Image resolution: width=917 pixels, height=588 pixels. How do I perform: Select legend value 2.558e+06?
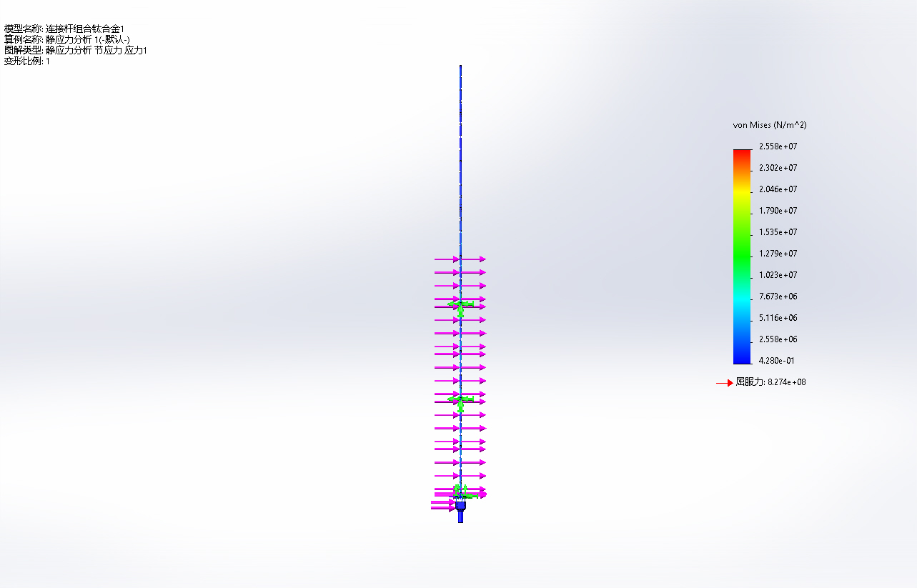pyautogui.click(x=778, y=339)
